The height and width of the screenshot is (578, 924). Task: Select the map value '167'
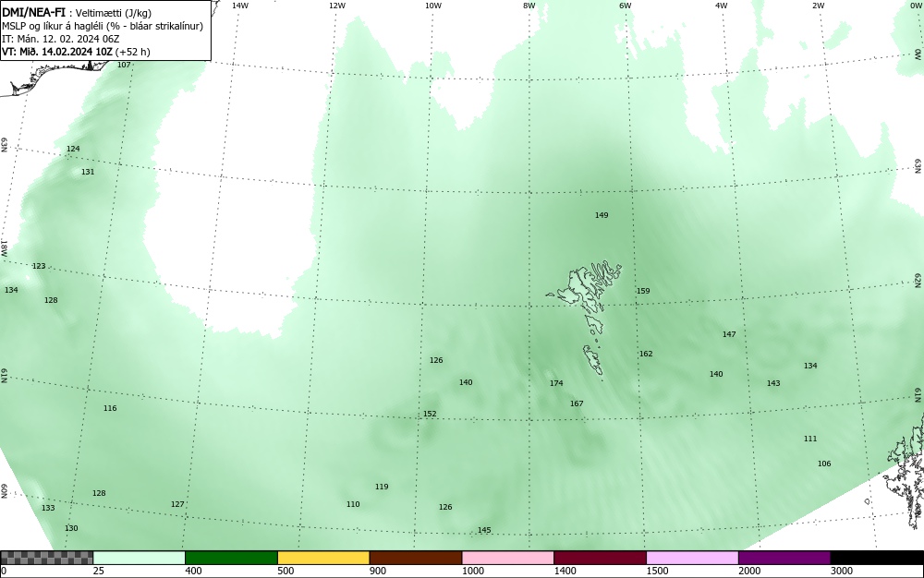577,403
